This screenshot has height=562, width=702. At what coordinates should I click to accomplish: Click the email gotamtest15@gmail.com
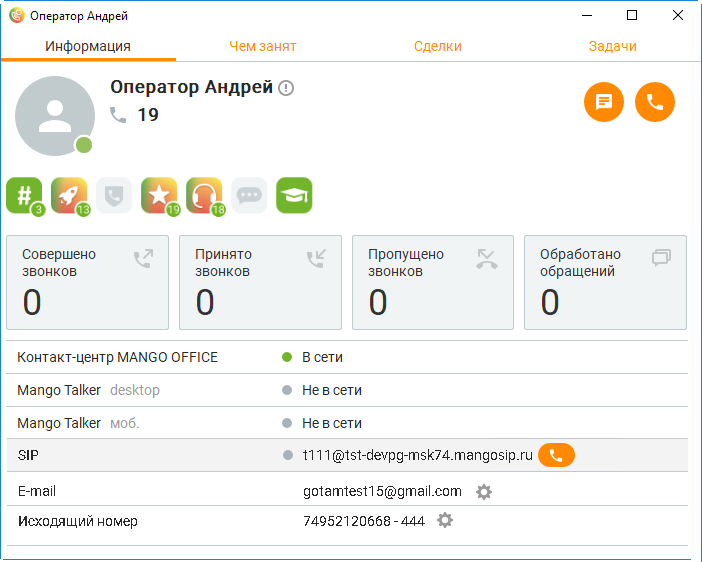pos(382,492)
